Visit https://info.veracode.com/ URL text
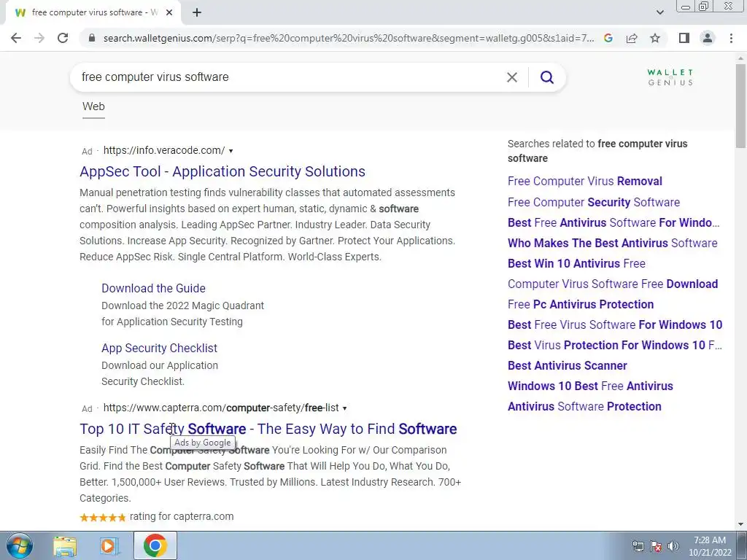This screenshot has height=560, width=747. click(x=164, y=150)
